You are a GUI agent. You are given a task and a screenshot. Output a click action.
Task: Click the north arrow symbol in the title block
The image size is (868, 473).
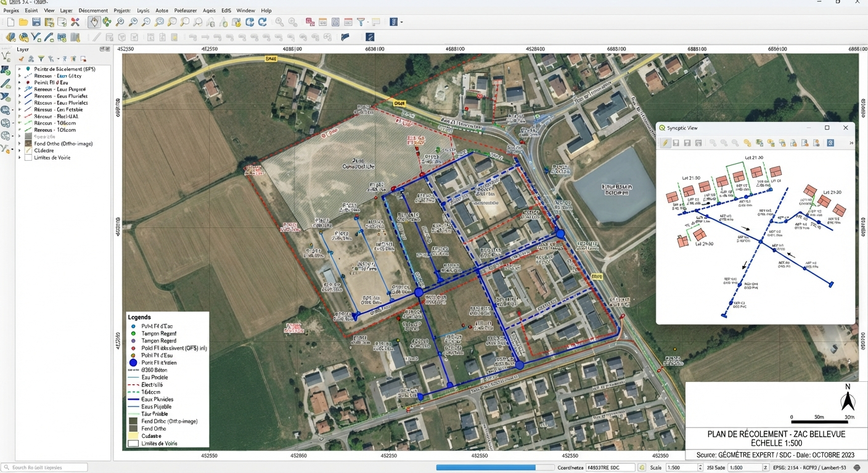click(x=848, y=399)
